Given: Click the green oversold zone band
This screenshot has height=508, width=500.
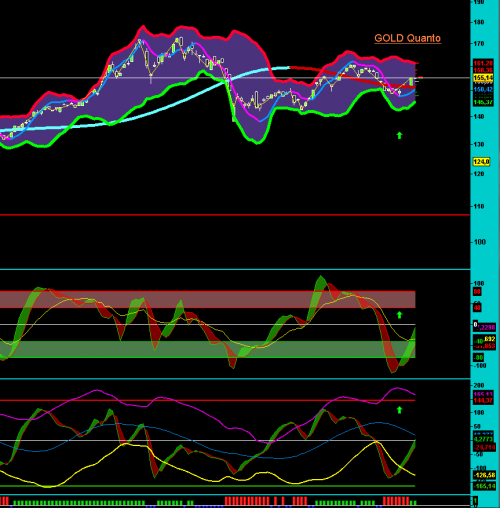Looking at the screenshot, I should pyautogui.click(x=207, y=349).
